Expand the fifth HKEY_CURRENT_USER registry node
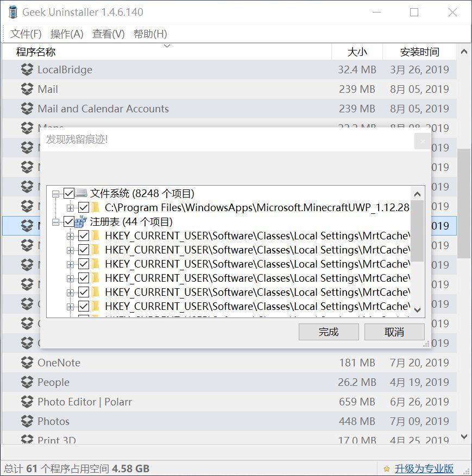 70,293
